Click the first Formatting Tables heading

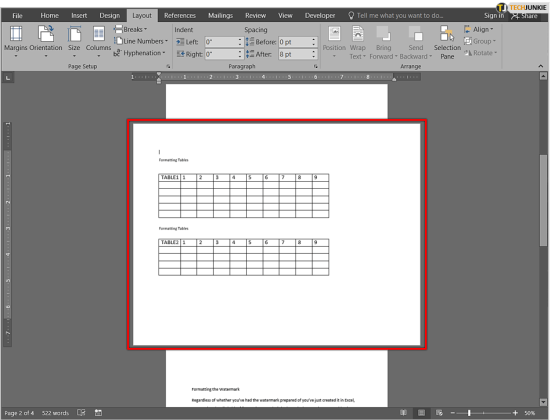point(174,160)
